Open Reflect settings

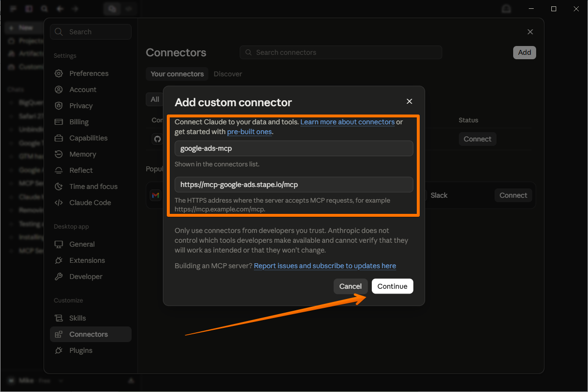coord(90,170)
